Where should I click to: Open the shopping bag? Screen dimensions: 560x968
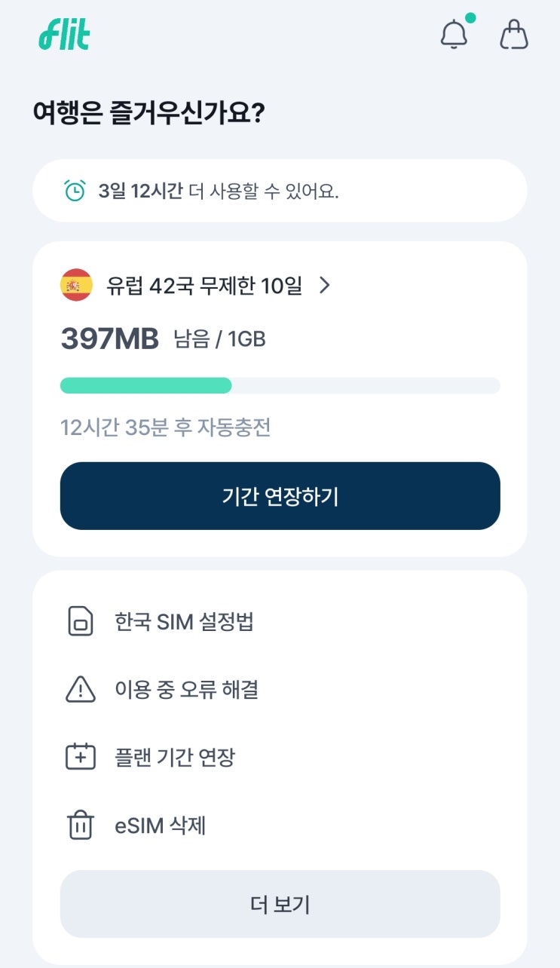514,35
